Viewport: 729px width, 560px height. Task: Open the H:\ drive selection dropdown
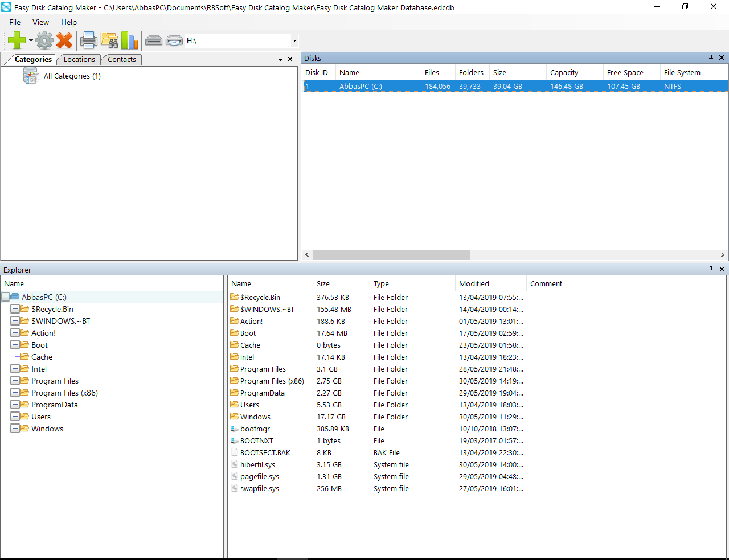click(x=294, y=40)
